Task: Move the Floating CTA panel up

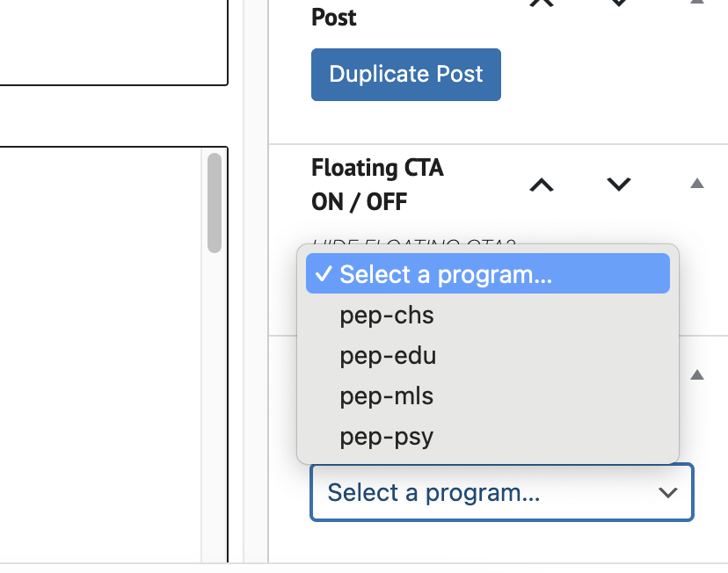Action: [542, 185]
